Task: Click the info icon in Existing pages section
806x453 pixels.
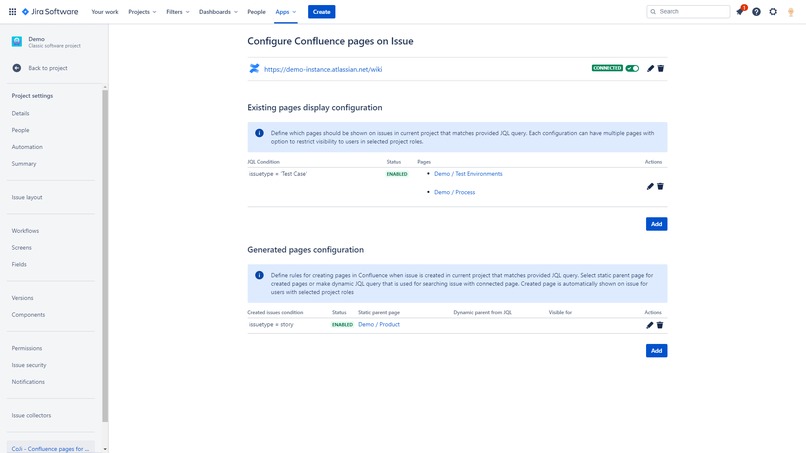Action: pyautogui.click(x=259, y=133)
